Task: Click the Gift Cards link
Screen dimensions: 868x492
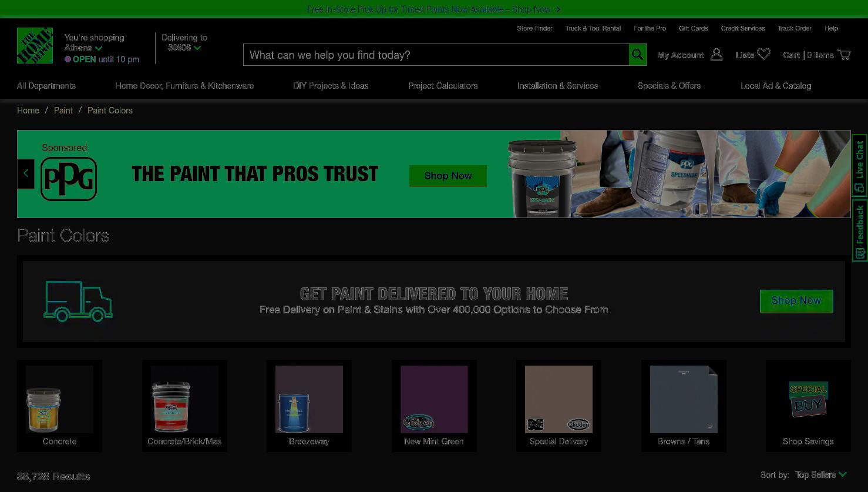Action: [694, 28]
